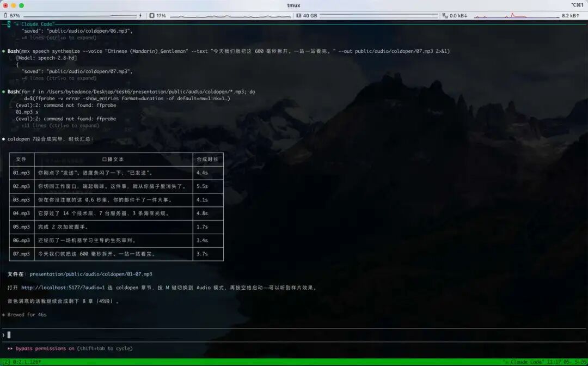588x366 pixels.
Task: Click the 01.mp3 cell in the summary table
Action: click(x=21, y=173)
